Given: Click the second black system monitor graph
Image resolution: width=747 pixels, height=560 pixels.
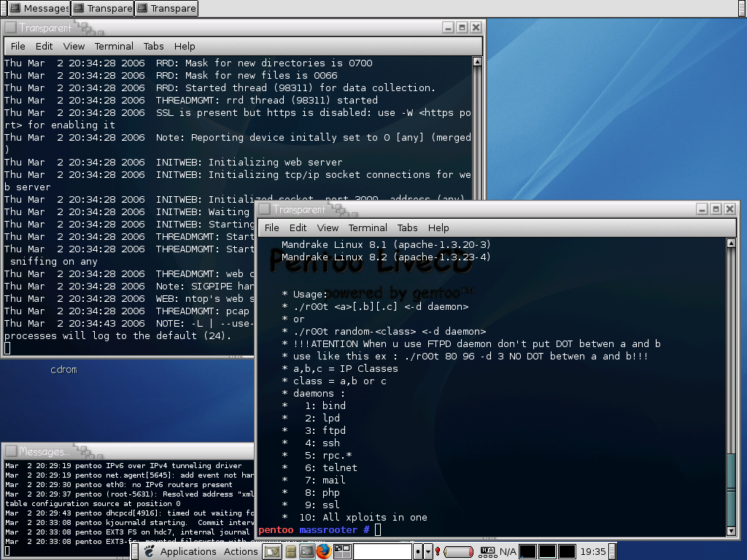Looking at the screenshot, I should [x=547, y=551].
